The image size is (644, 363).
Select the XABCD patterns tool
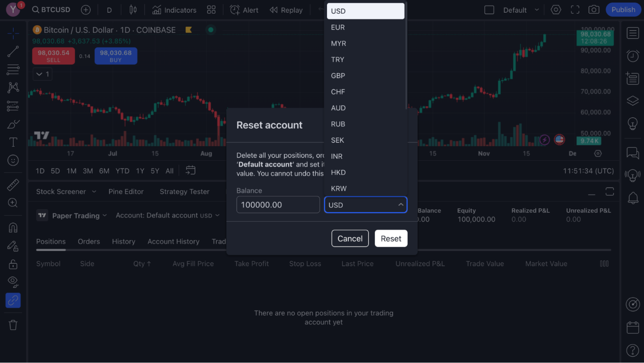point(13,88)
